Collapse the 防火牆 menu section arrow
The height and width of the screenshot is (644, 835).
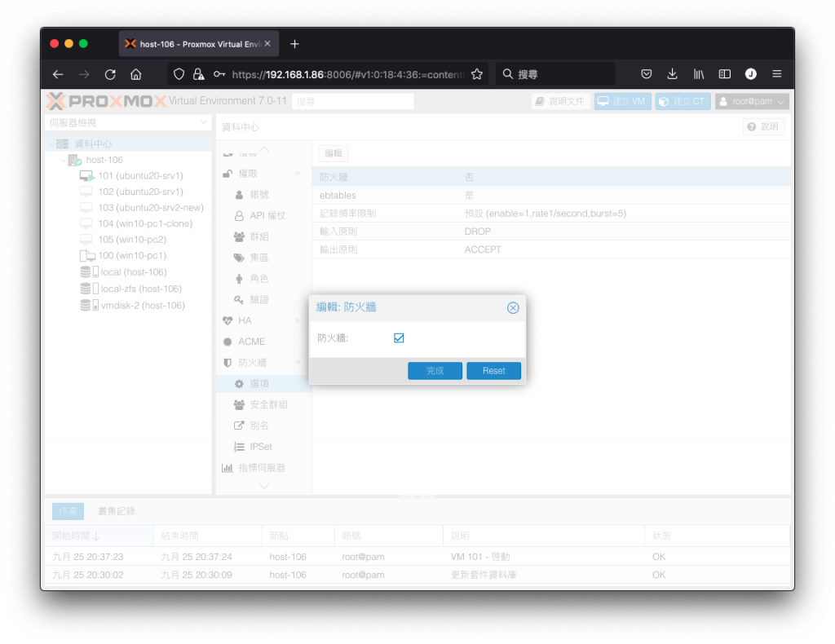point(298,363)
